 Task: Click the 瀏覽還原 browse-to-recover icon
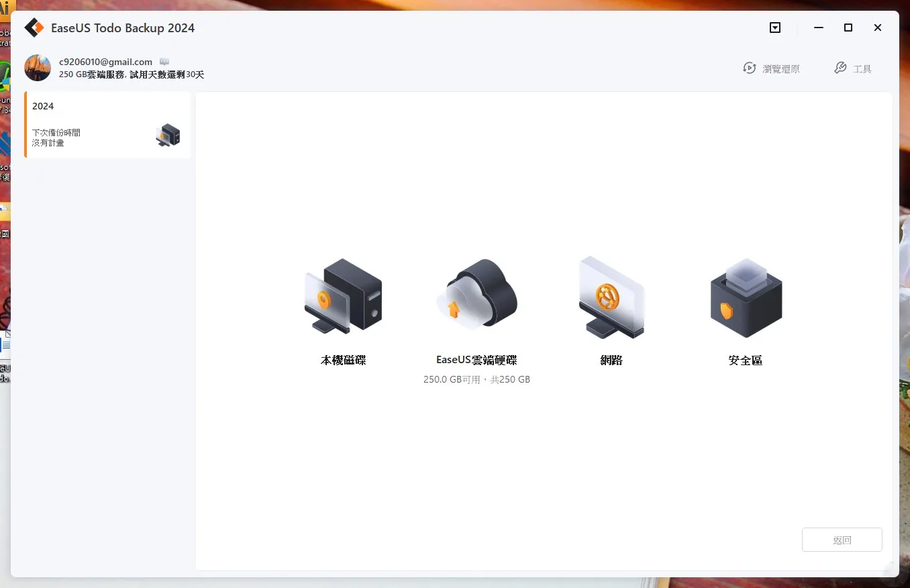750,68
